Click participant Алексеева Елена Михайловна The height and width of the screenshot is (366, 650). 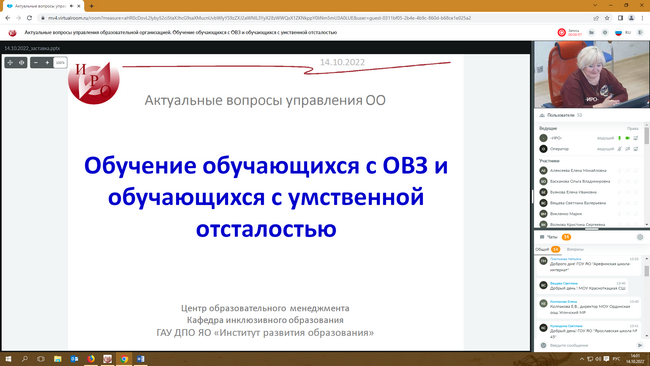[x=578, y=170]
